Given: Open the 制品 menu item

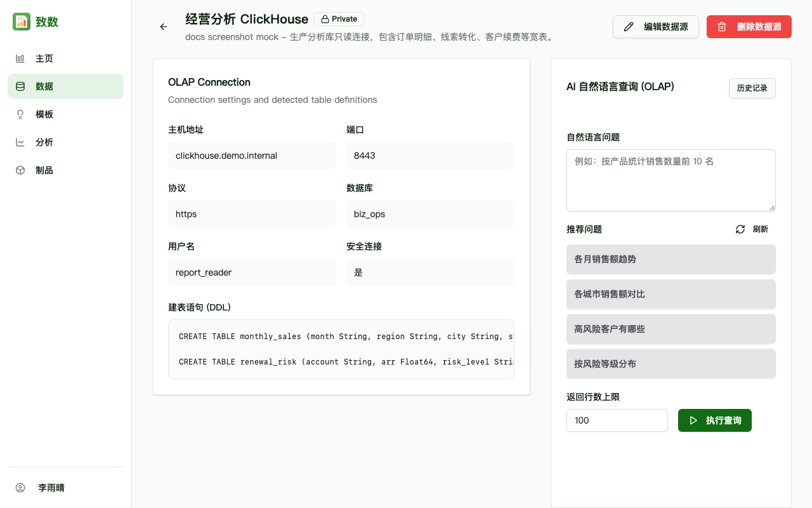Looking at the screenshot, I should 65,170.
